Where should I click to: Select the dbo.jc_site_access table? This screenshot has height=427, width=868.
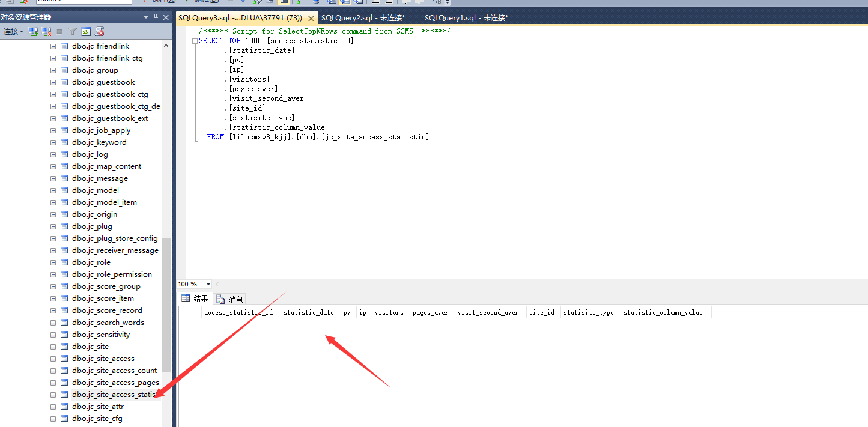pos(103,359)
